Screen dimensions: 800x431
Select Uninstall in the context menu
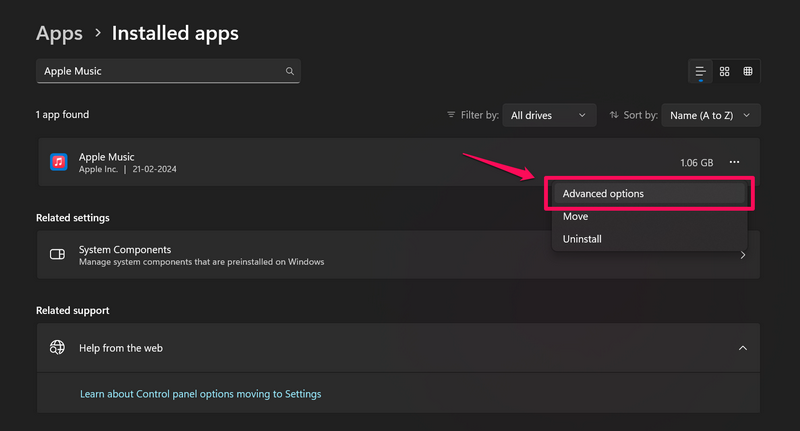point(582,239)
